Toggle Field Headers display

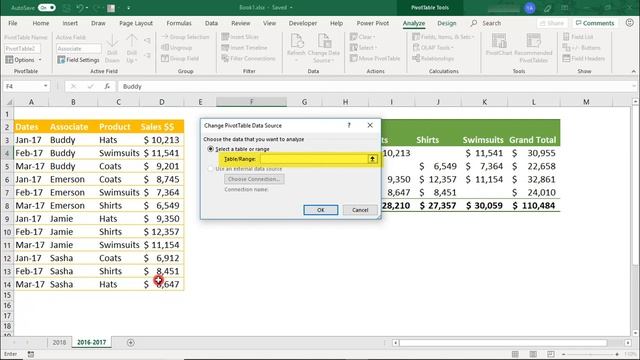[x=584, y=58]
